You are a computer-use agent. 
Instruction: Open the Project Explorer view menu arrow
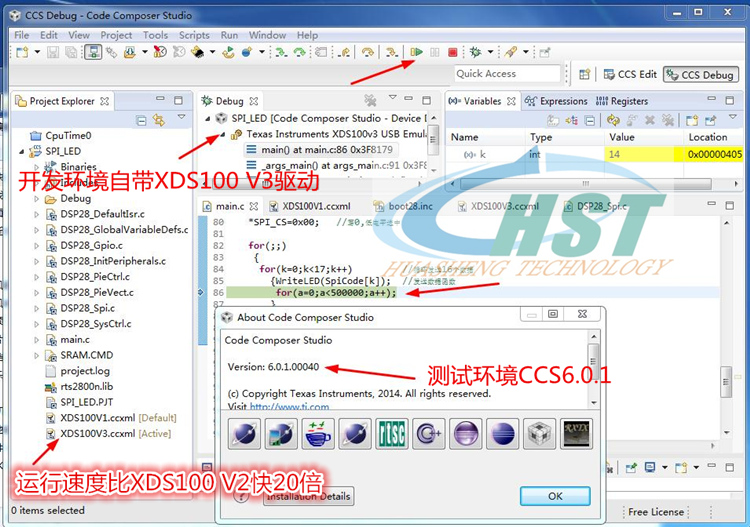(181, 117)
